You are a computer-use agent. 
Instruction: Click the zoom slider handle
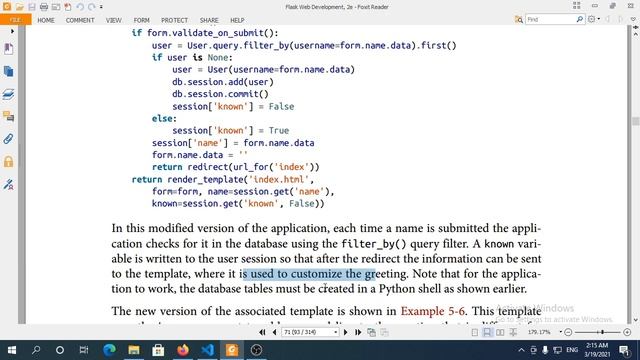[602, 333]
